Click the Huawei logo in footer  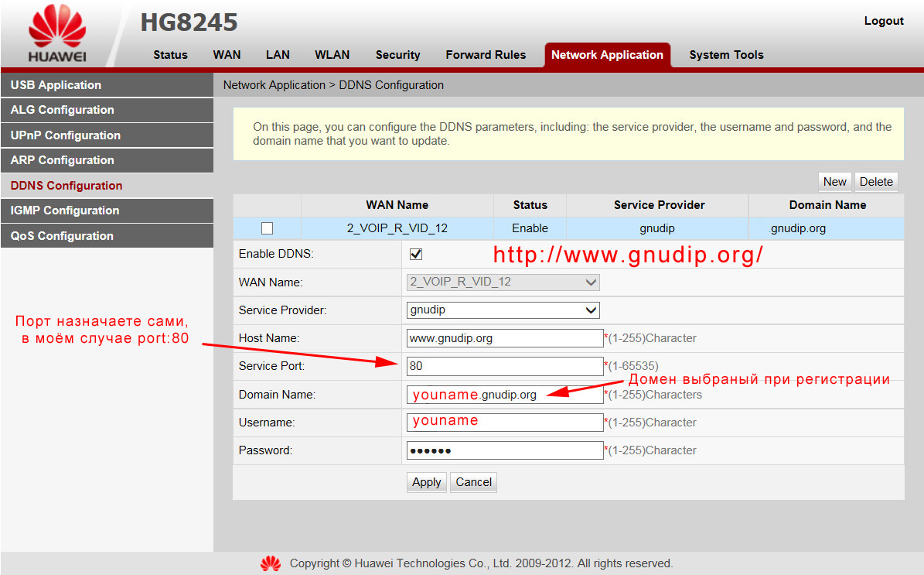(271, 564)
